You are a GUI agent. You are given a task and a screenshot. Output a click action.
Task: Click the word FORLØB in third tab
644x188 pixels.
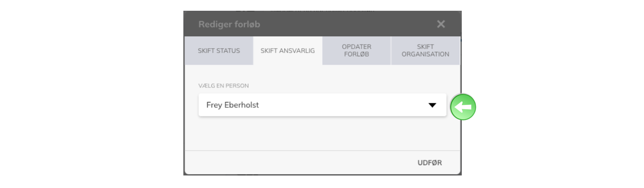coord(356,54)
